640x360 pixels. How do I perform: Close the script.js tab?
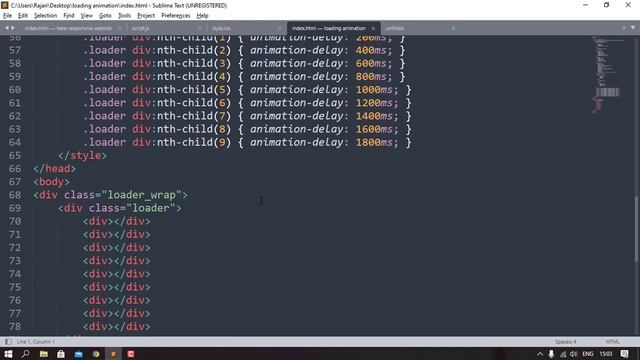tap(200, 28)
